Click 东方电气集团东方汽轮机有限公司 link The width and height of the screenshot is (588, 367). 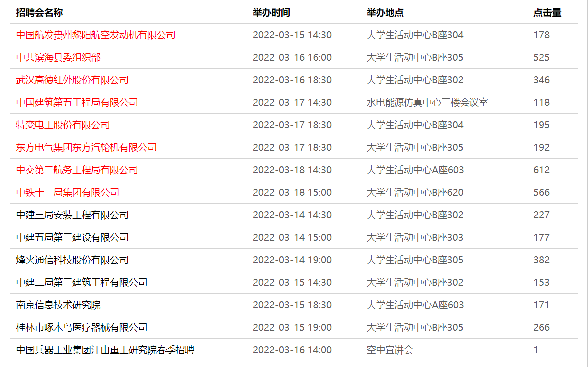tap(86, 148)
